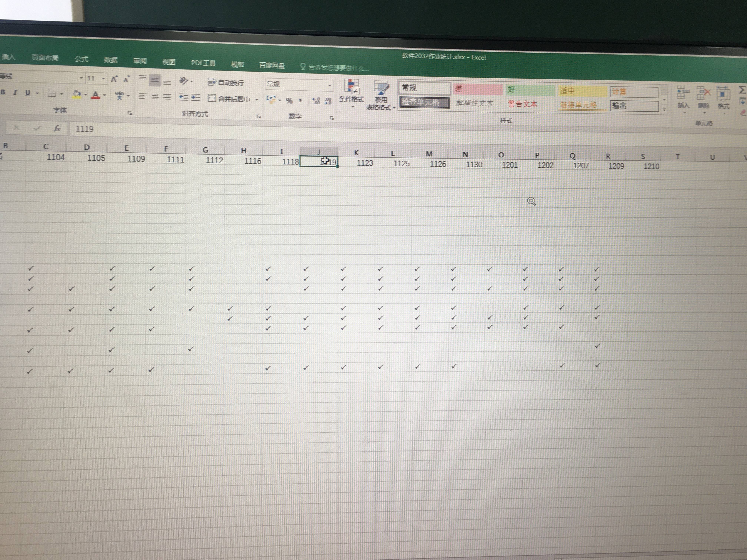Open the 数据 tab

tap(111, 60)
